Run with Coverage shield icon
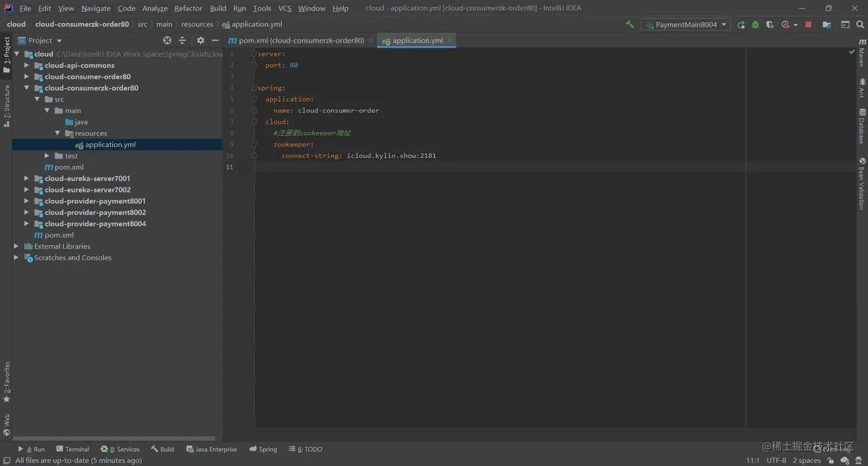Image resolution: width=868 pixels, height=466 pixels. pyautogui.click(x=770, y=25)
